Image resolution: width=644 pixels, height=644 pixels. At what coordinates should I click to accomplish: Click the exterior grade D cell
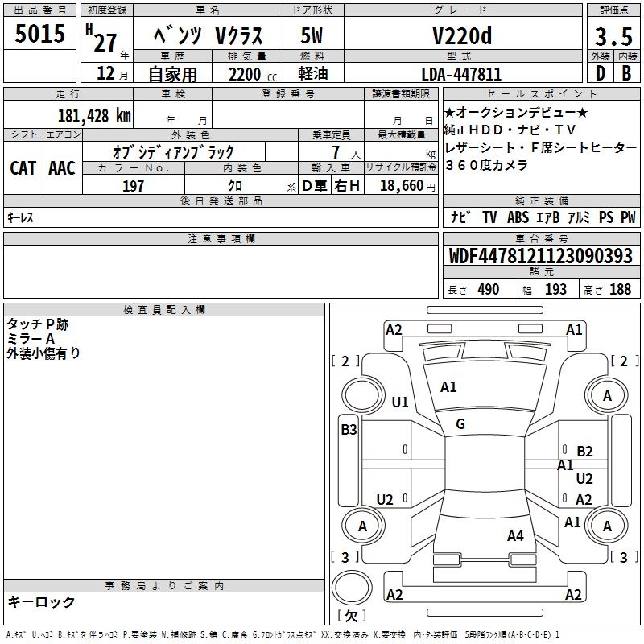(x=599, y=74)
